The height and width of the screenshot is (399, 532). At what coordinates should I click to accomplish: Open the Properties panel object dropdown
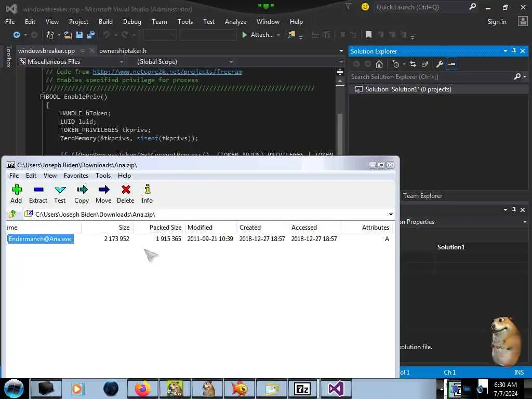(x=525, y=222)
